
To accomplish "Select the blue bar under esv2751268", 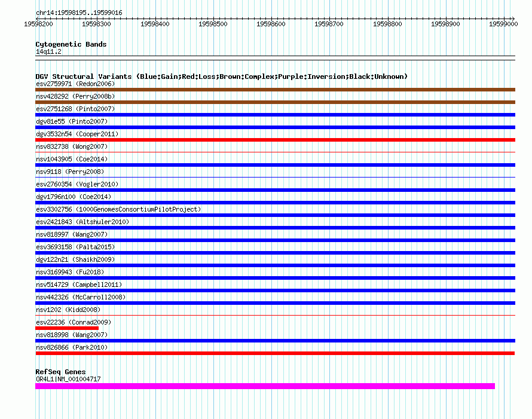I will click(275, 115).
